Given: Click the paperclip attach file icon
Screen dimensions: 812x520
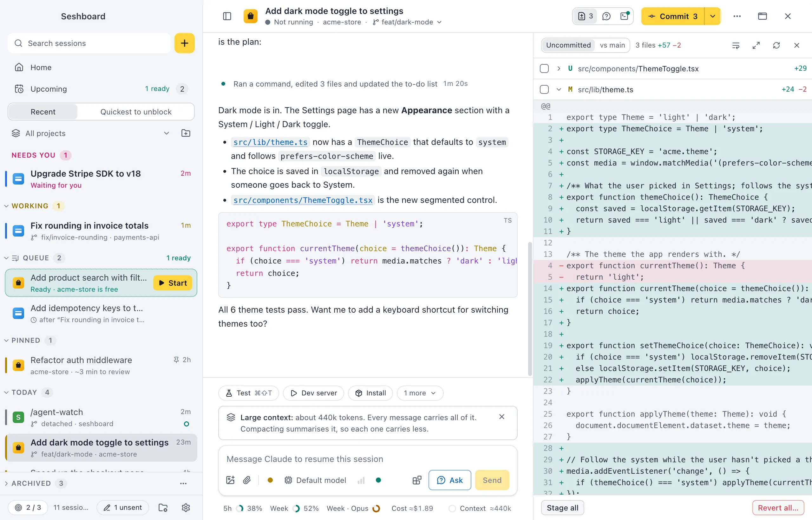Looking at the screenshot, I should coord(247,480).
